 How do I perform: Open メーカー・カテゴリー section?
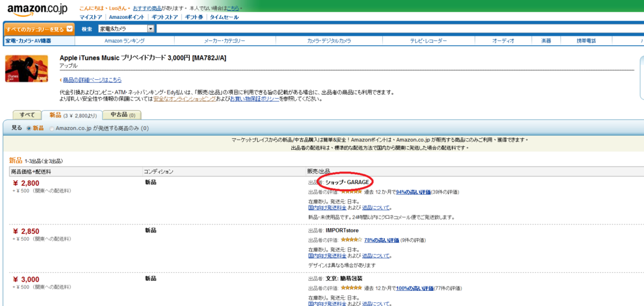point(225,41)
